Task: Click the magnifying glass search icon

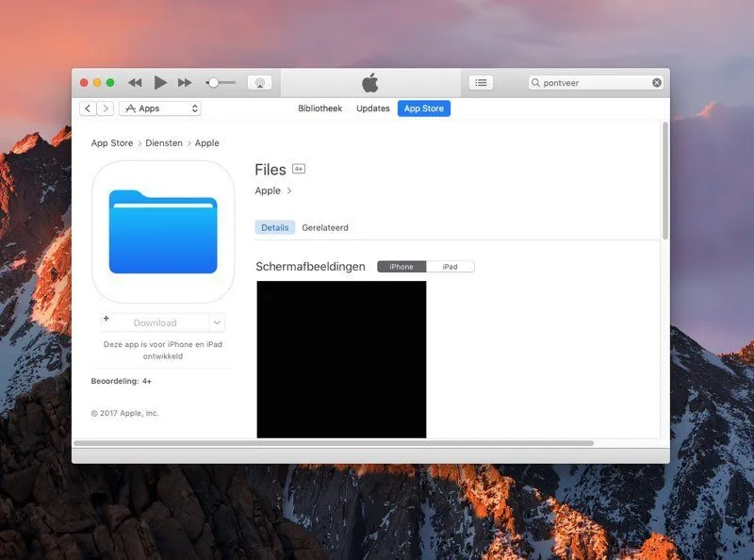Action: point(535,83)
